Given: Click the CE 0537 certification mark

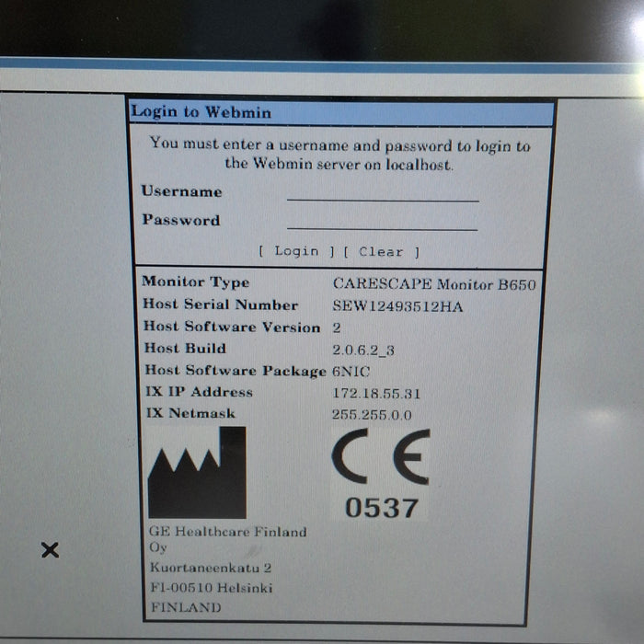Looking at the screenshot, I should point(381,474).
